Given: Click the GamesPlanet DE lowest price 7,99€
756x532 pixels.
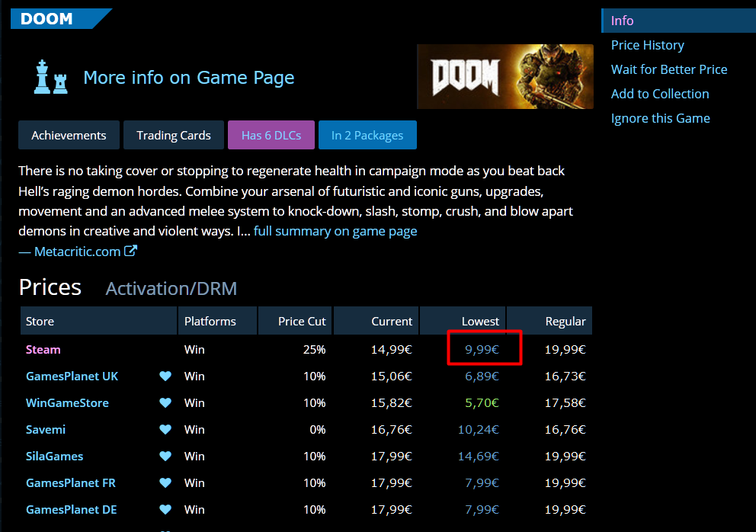Looking at the screenshot, I should [482, 509].
